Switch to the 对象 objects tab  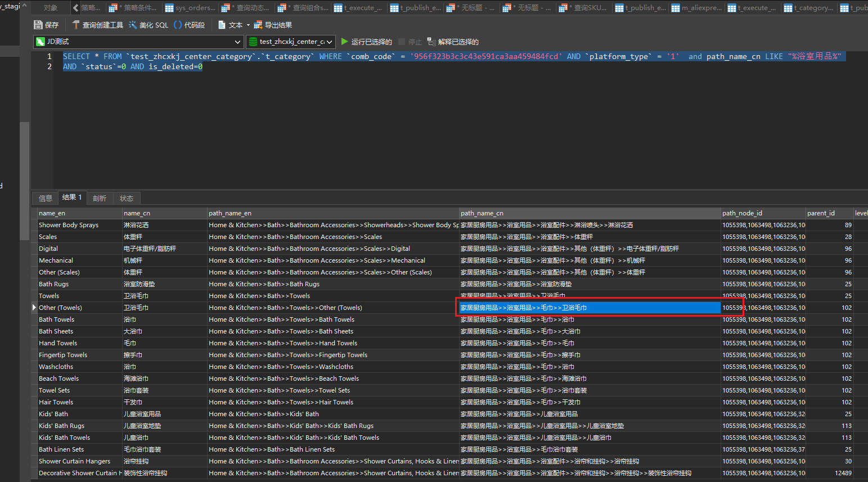51,8
